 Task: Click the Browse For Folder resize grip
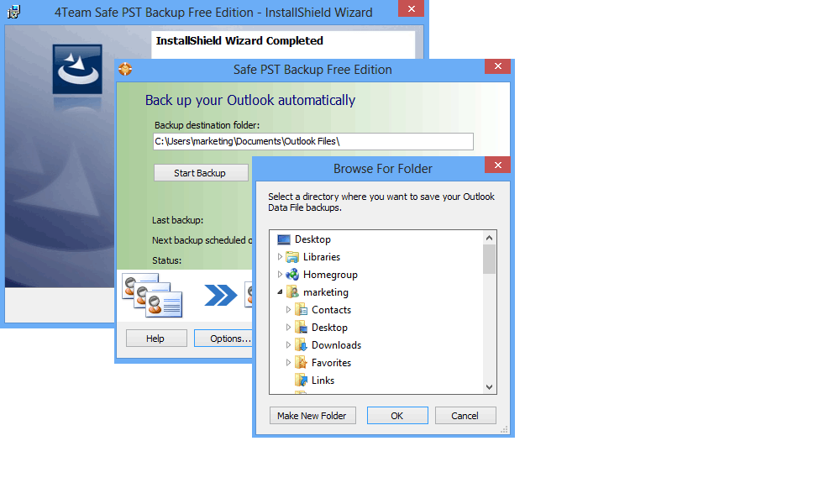point(503,429)
